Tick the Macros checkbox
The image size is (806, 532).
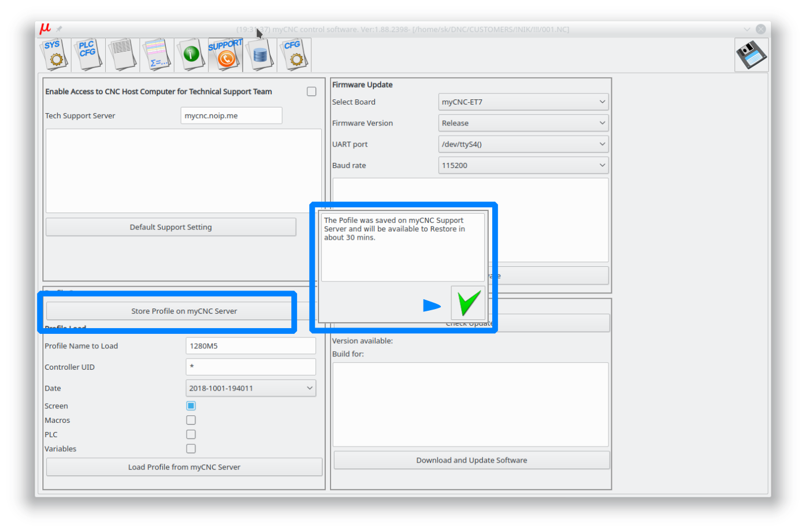pyautogui.click(x=191, y=421)
